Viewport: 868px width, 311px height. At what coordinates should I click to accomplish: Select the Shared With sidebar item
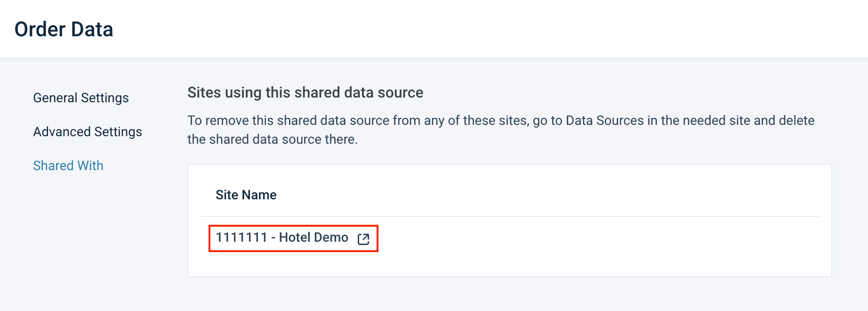click(x=68, y=166)
